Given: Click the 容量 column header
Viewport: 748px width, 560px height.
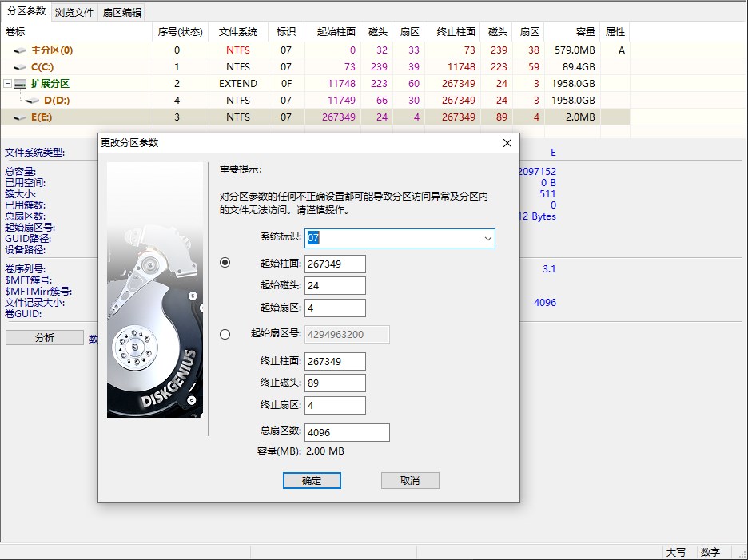Looking at the screenshot, I should pyautogui.click(x=572, y=32).
